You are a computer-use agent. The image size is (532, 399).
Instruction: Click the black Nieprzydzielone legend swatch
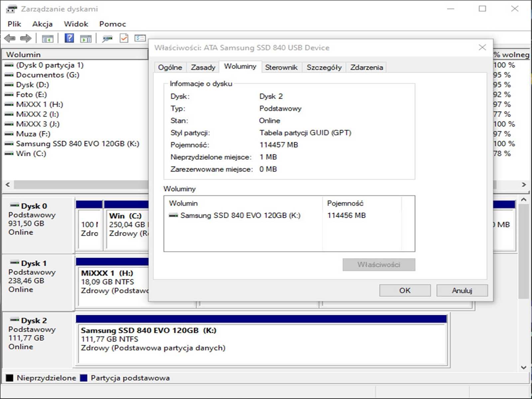10,378
